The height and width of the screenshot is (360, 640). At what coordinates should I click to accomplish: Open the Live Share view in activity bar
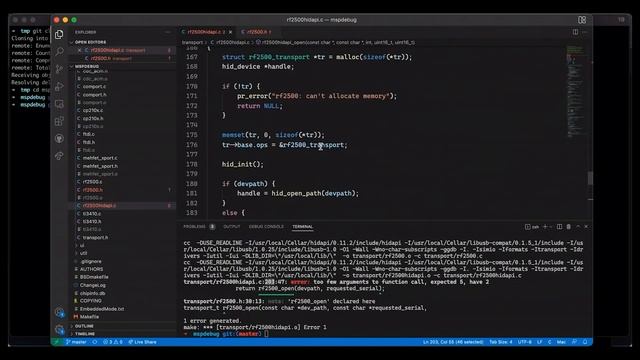pos(59,156)
